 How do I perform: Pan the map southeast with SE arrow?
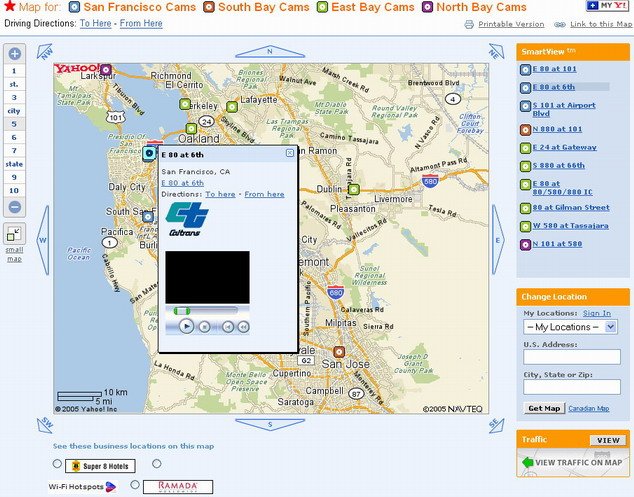click(497, 426)
